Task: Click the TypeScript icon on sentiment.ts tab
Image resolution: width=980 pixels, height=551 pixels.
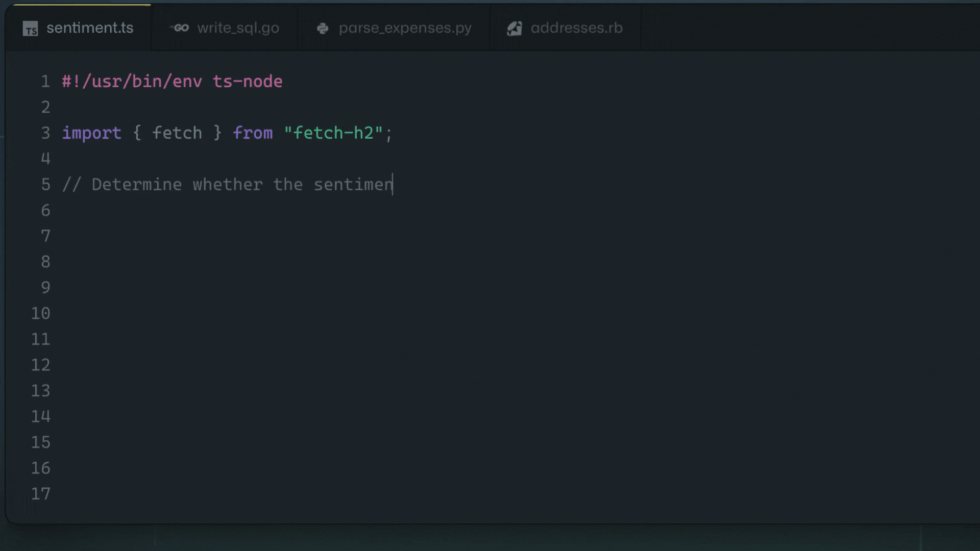Action: click(x=31, y=29)
